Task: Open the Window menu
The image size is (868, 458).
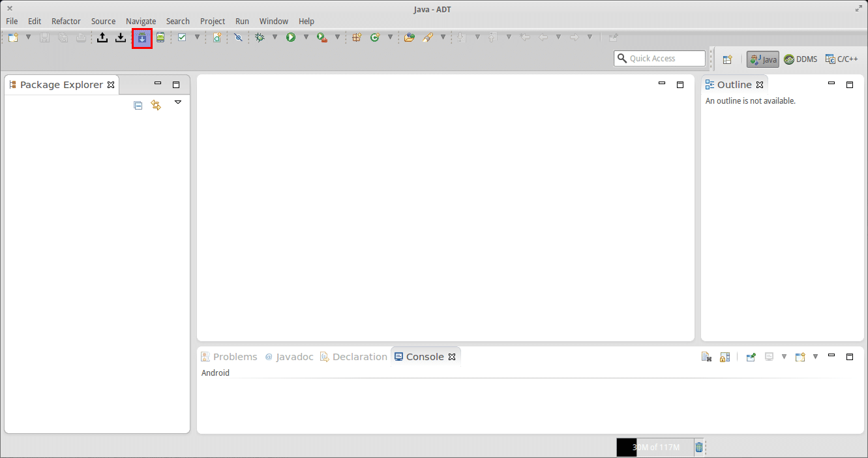Action: pos(274,22)
